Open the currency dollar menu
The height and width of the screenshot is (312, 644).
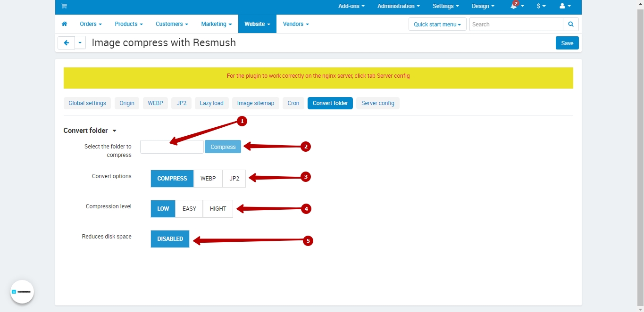[x=541, y=6]
